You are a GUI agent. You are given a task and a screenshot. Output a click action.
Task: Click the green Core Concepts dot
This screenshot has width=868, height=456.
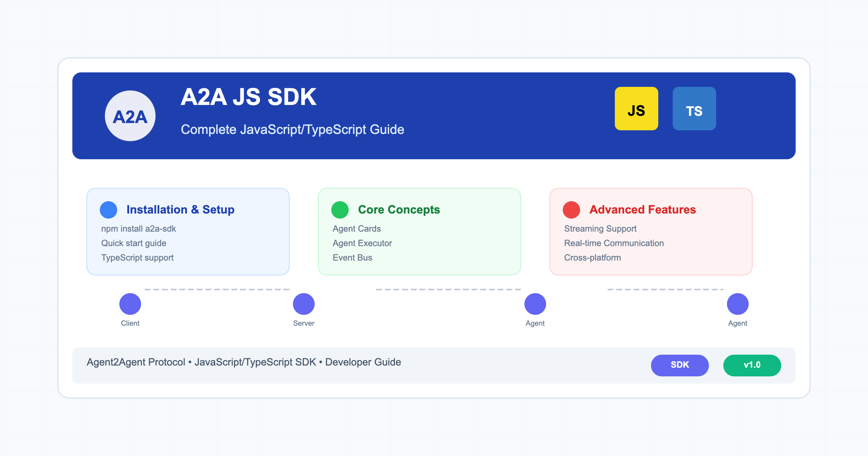pos(340,210)
